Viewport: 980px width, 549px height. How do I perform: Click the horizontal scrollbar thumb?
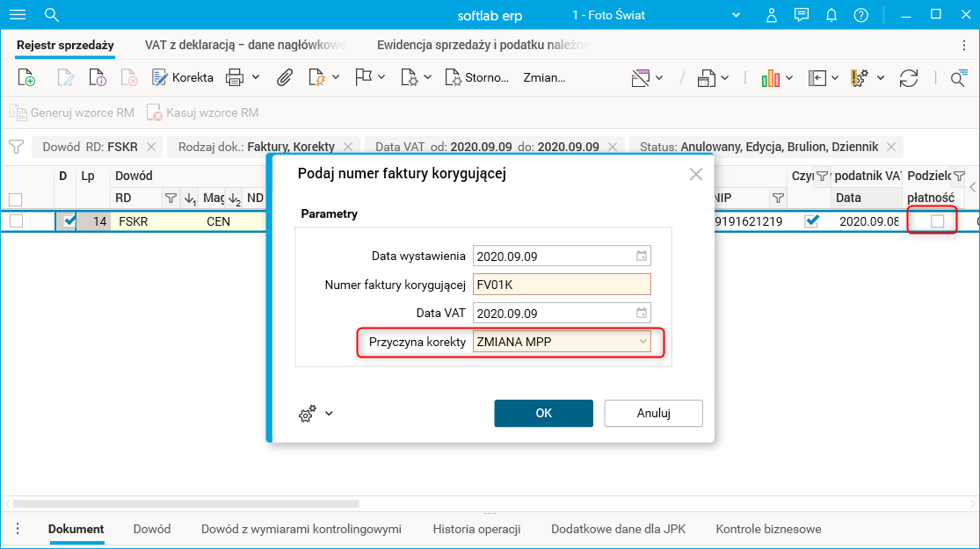point(186,503)
